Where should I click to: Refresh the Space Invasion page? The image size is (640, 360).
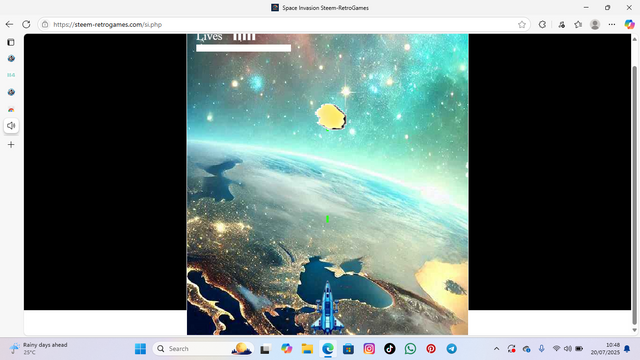tap(26, 24)
